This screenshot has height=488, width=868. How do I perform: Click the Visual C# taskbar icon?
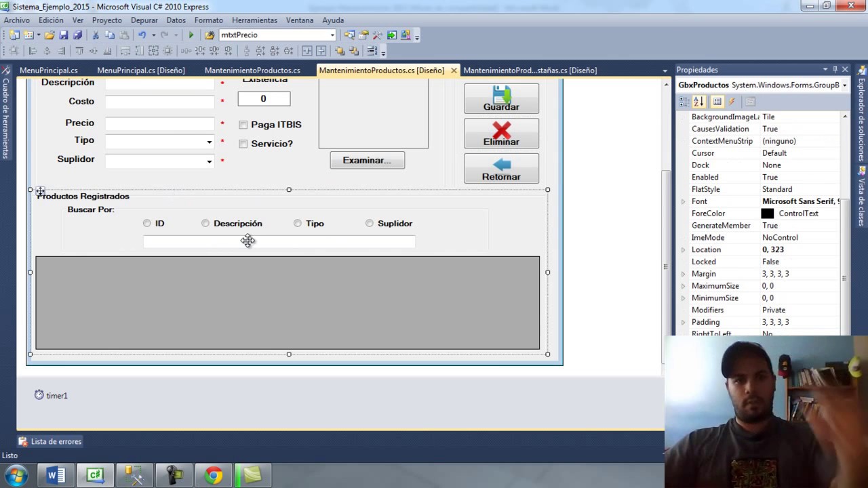95,476
